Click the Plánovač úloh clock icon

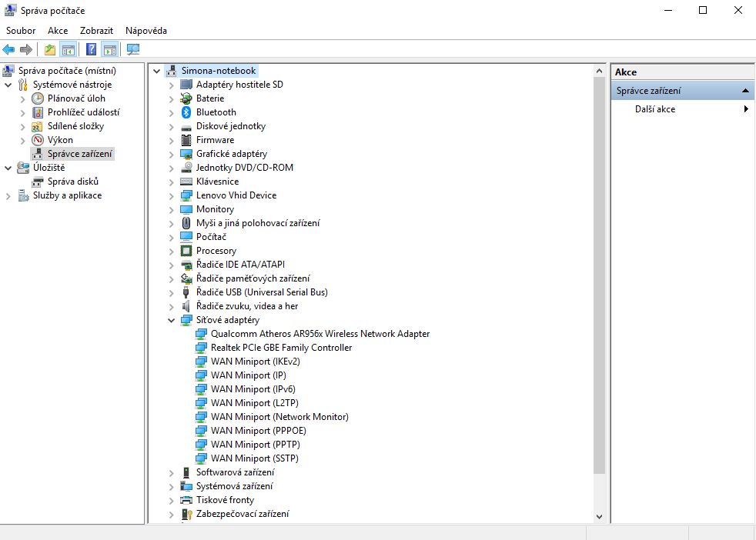click(x=38, y=98)
